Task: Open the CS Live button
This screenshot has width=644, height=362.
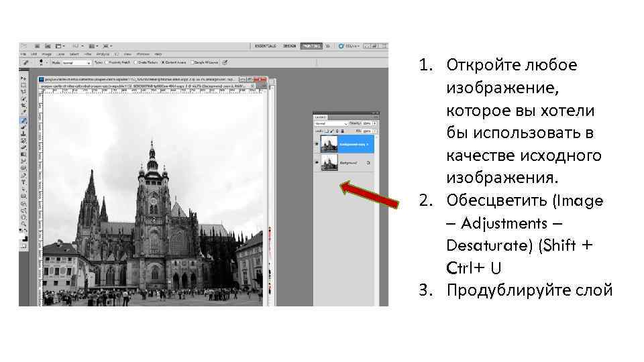Action: click(x=349, y=46)
